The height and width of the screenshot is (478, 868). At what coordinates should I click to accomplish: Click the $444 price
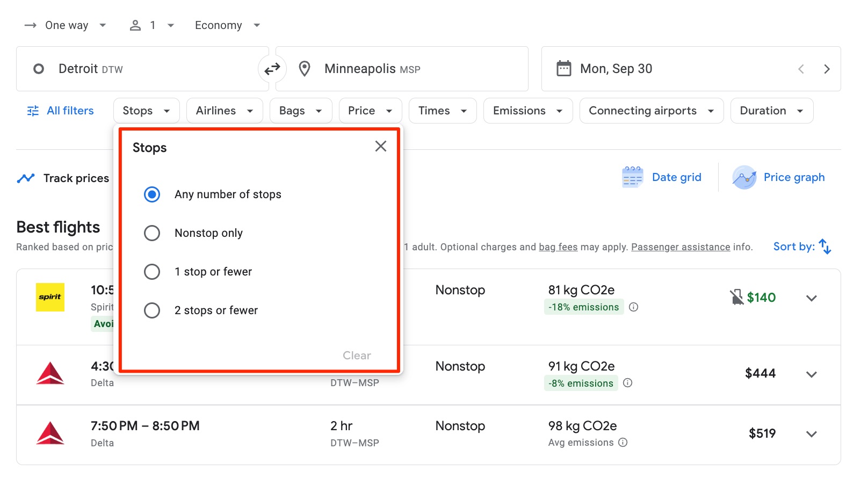[x=760, y=373]
